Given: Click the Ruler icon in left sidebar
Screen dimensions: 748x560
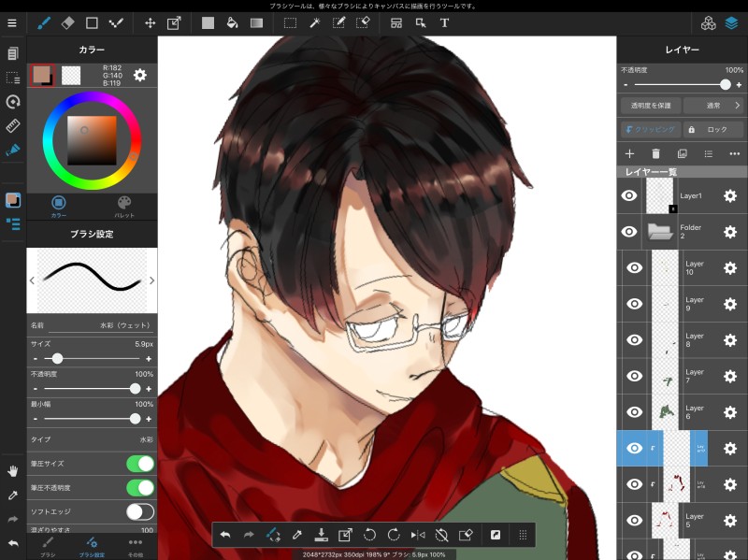Looking at the screenshot, I should [x=12, y=125].
